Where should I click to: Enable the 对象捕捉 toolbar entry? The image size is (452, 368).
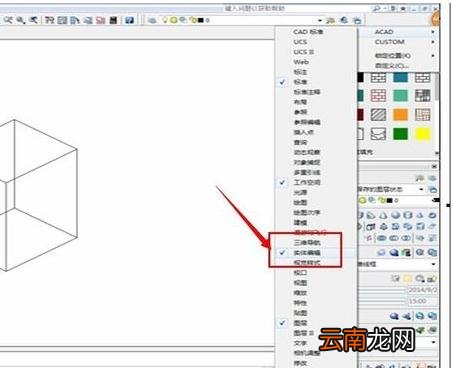click(x=315, y=163)
